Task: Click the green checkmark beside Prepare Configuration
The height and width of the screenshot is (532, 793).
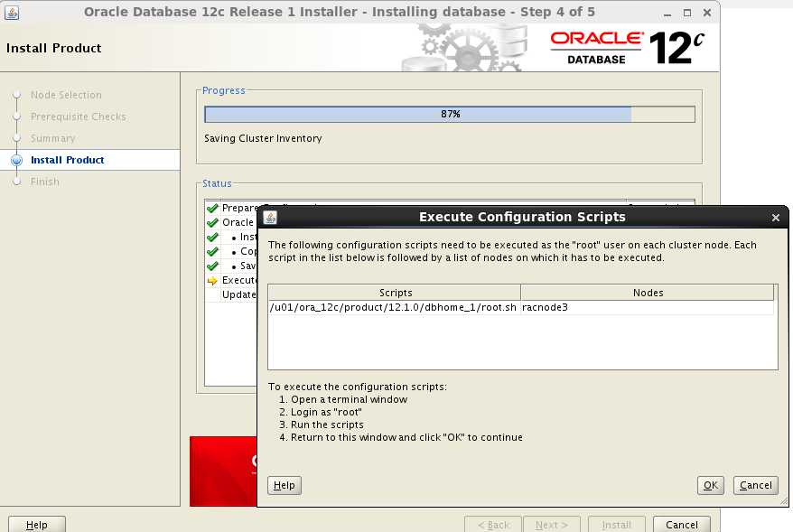Action: [x=212, y=208]
